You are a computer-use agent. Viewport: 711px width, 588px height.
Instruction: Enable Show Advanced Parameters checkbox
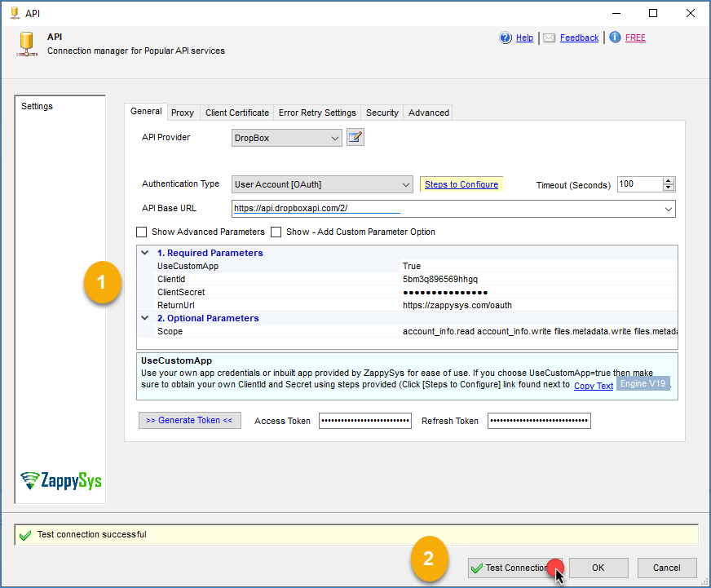click(142, 232)
